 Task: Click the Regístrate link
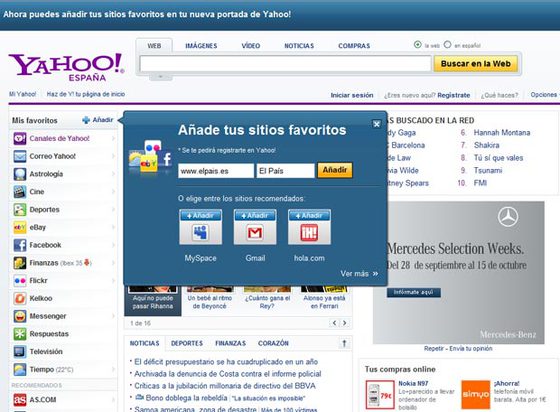(x=454, y=95)
